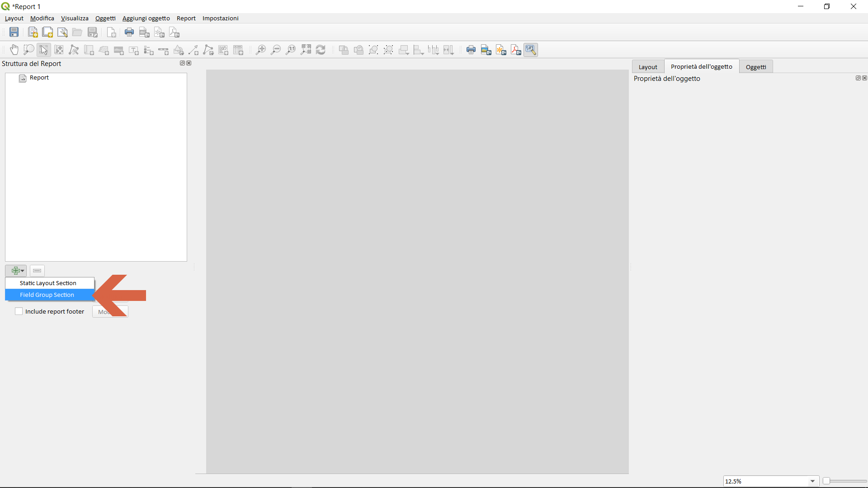Click the Zoom in magnifier icon

[x=261, y=50]
